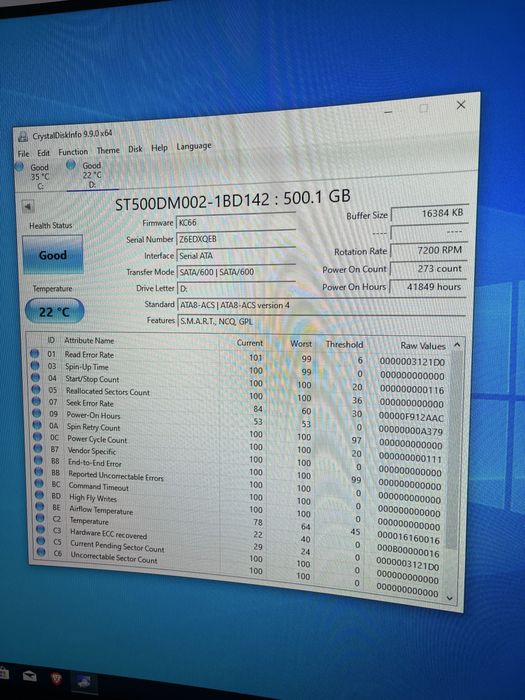Click the Features field S.M.A.R.T., NCQ, GPL
The image size is (525, 700).
coord(321,321)
